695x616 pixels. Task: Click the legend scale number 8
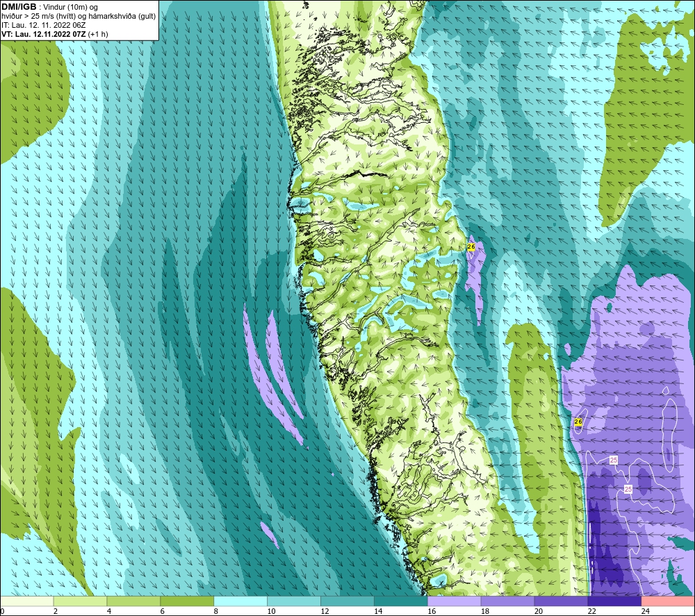click(216, 611)
